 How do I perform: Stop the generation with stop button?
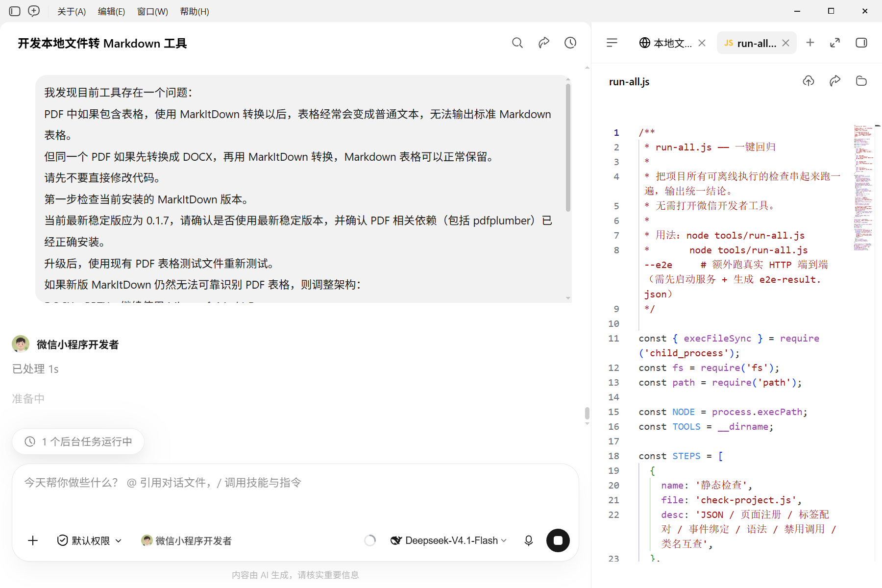click(x=558, y=540)
